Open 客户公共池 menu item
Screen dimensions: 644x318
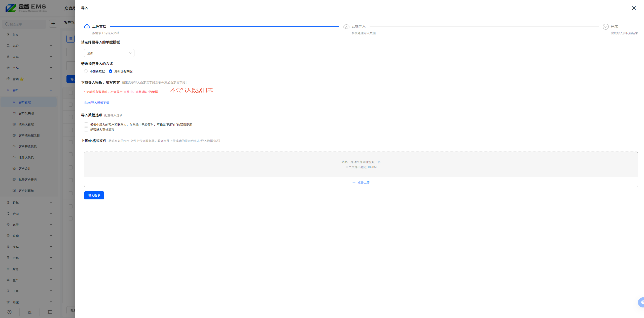(x=26, y=113)
